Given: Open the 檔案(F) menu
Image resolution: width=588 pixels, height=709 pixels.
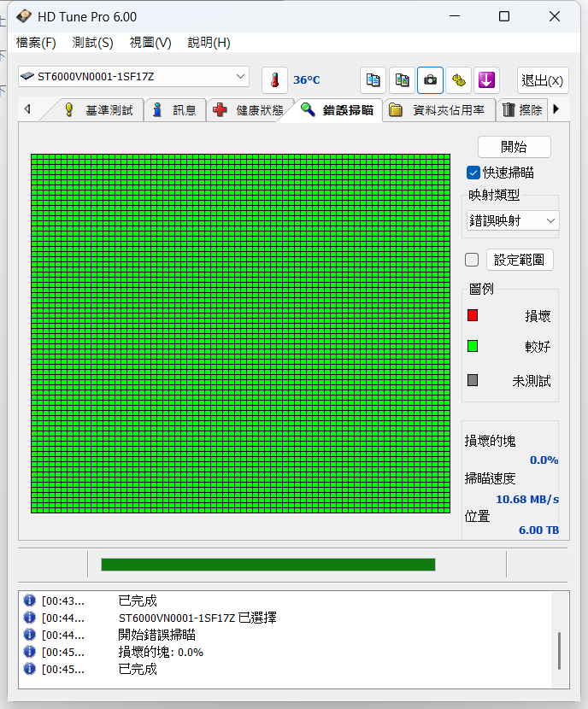Looking at the screenshot, I should point(36,43).
